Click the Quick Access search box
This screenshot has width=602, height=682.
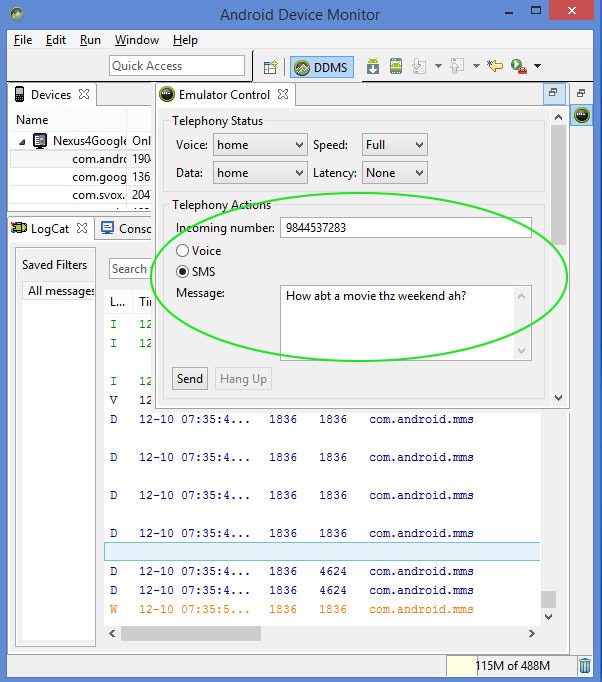coord(177,66)
